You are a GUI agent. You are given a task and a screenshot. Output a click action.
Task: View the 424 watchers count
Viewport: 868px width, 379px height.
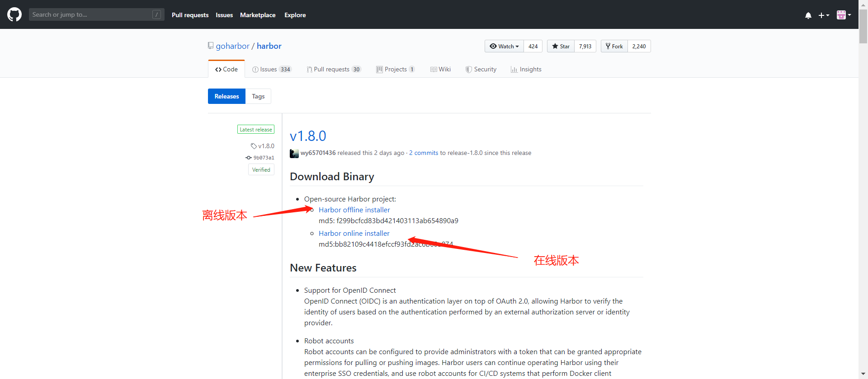click(x=533, y=46)
